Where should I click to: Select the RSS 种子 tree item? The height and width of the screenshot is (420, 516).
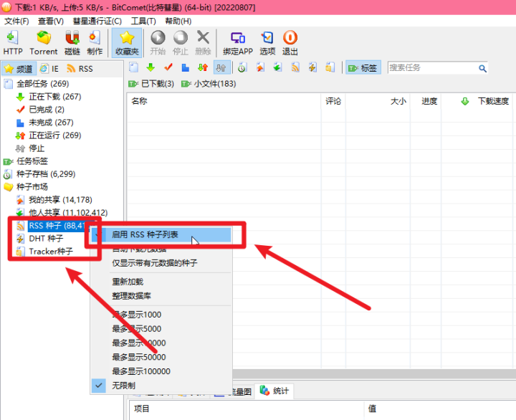57,226
